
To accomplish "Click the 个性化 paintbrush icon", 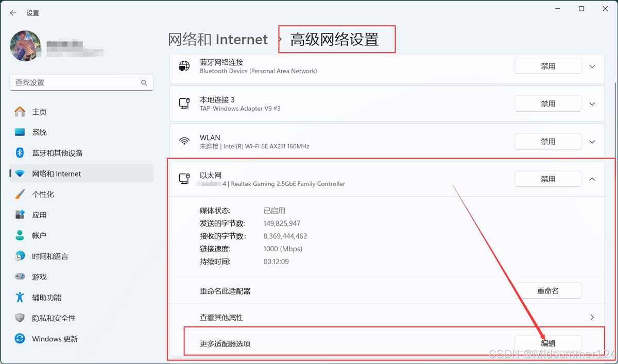I will coord(20,194).
